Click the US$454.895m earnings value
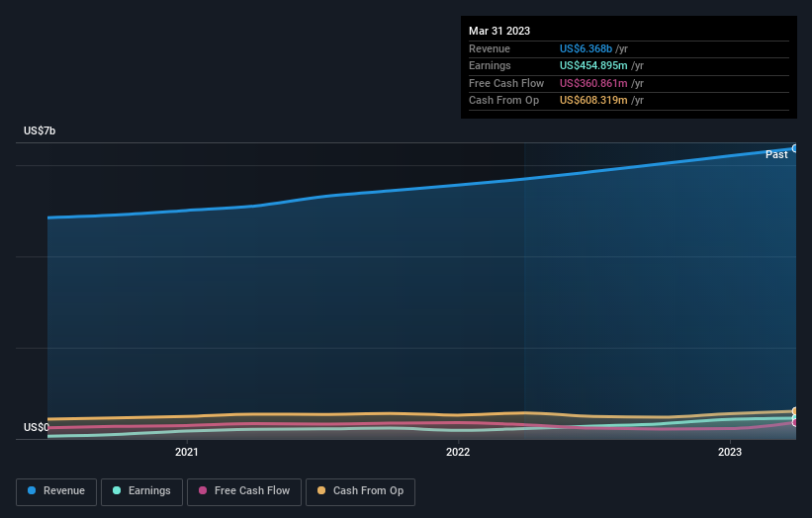812x518 pixels. 593,65
